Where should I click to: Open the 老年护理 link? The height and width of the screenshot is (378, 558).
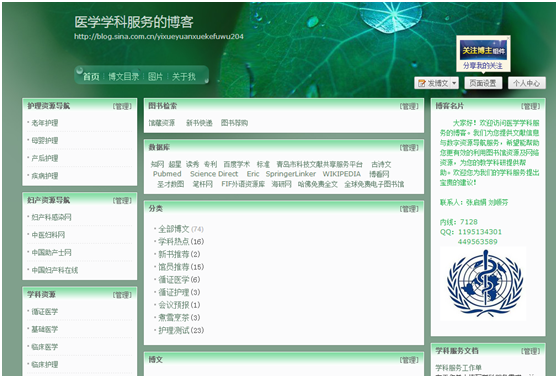coord(44,123)
